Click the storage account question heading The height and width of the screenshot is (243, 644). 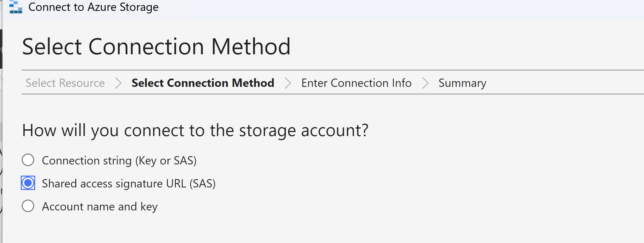click(x=195, y=130)
